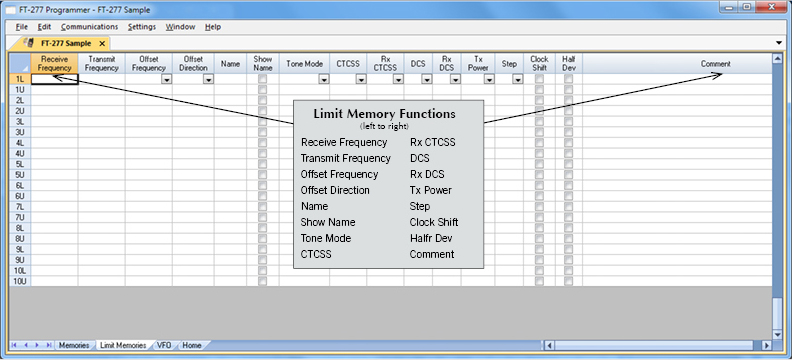Image resolution: width=792 pixels, height=360 pixels.
Task: Jump to last sheet tab arrow
Action: pos(48,345)
